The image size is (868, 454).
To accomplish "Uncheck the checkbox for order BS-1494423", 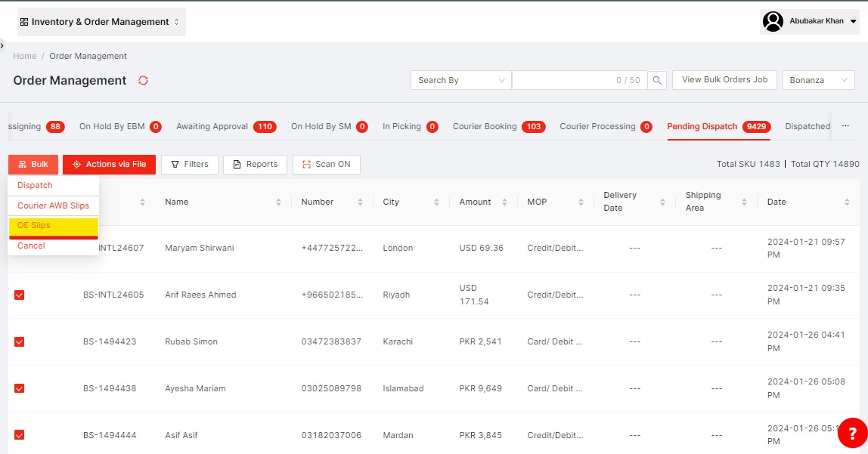I will pyautogui.click(x=20, y=341).
